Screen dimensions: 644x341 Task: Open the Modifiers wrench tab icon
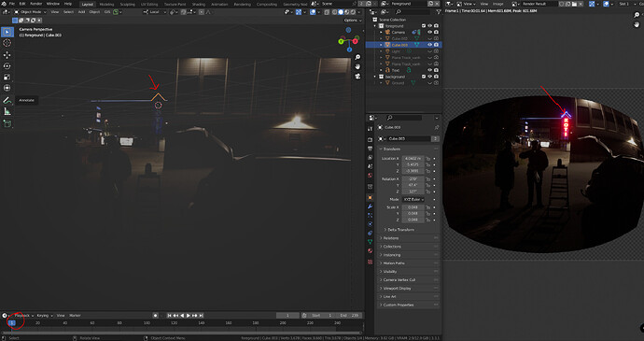click(x=371, y=206)
